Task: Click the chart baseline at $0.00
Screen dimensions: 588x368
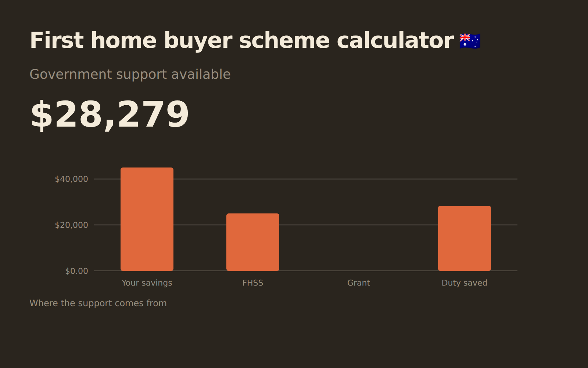Action: coord(306,271)
